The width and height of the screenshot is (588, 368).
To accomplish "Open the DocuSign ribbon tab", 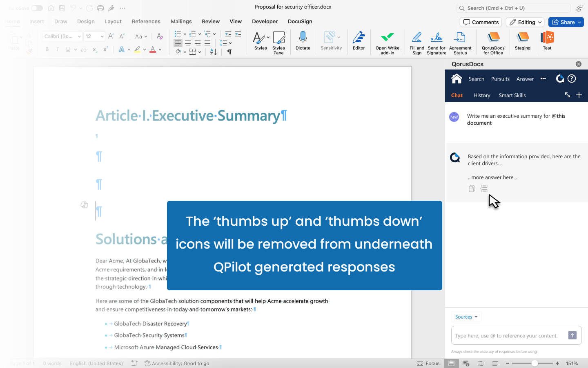I will pos(300,21).
